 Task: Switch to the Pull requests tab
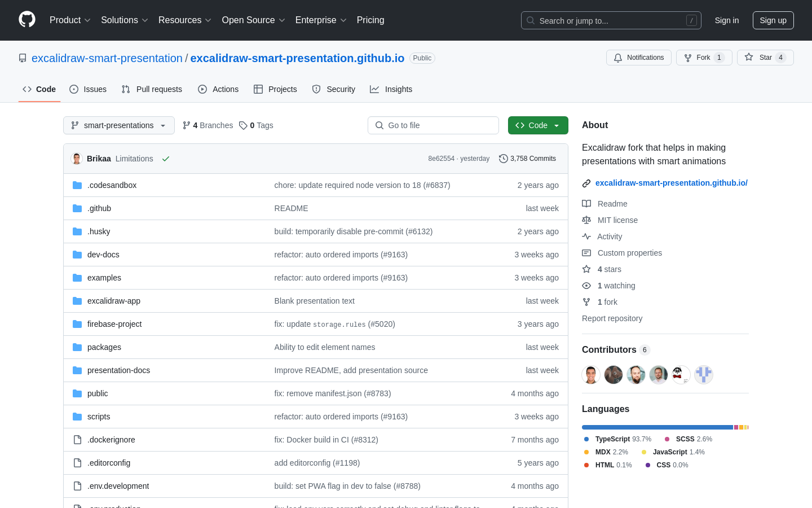[152, 89]
